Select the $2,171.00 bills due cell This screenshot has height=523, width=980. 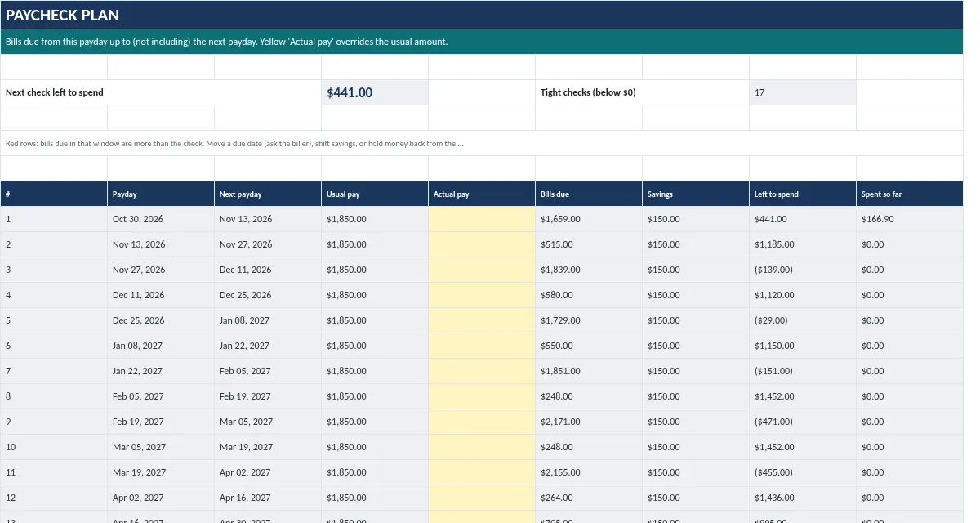(589, 422)
